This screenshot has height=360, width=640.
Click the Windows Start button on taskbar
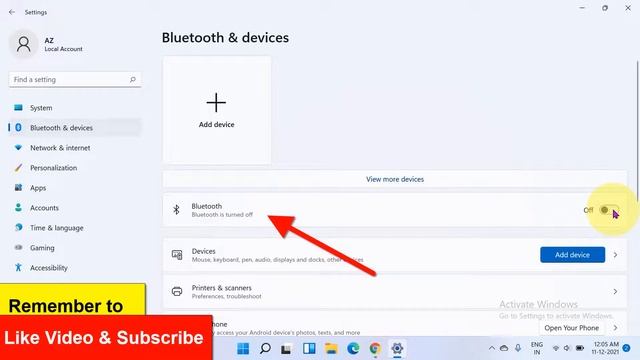[x=243, y=349]
